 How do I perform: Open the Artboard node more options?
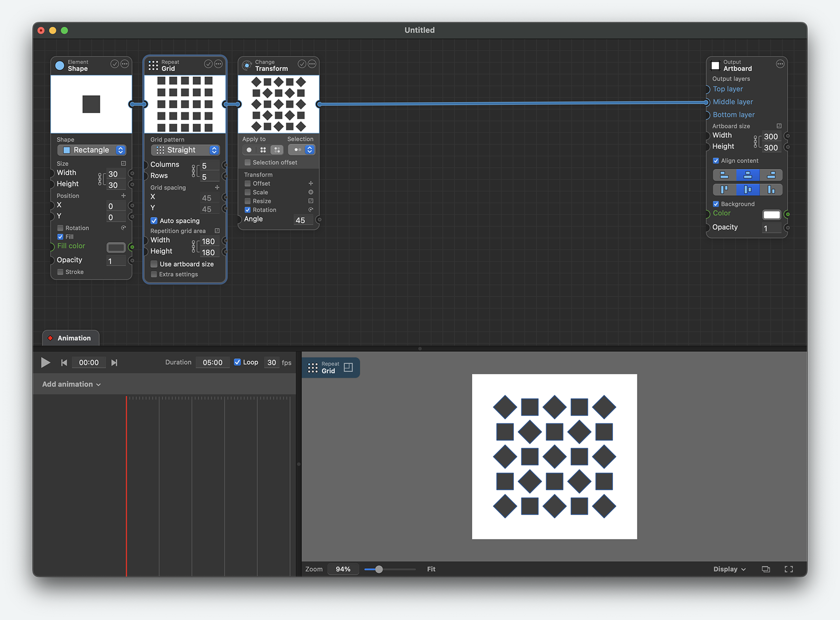click(780, 64)
